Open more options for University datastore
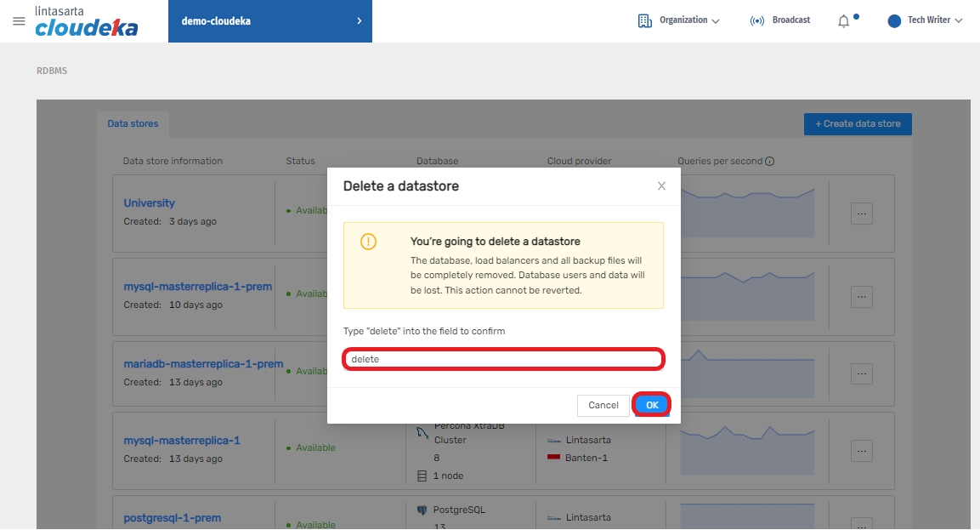Screen dimensions: 980x530 point(861,214)
